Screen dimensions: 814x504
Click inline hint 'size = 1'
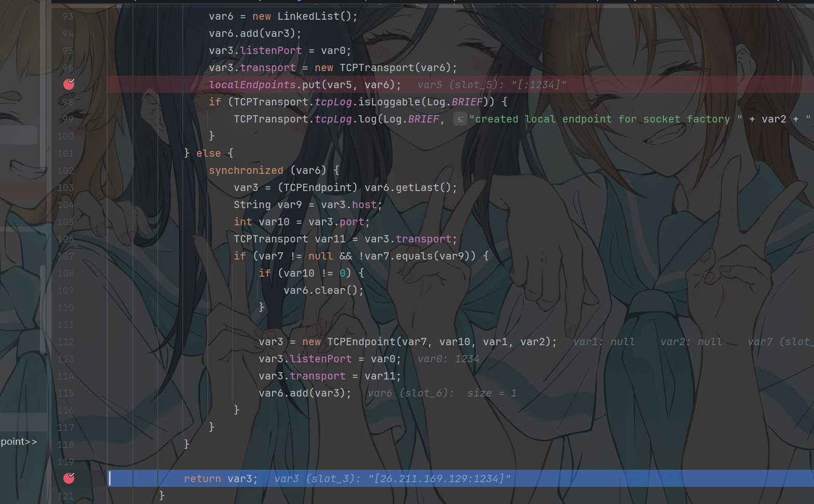coord(492,393)
